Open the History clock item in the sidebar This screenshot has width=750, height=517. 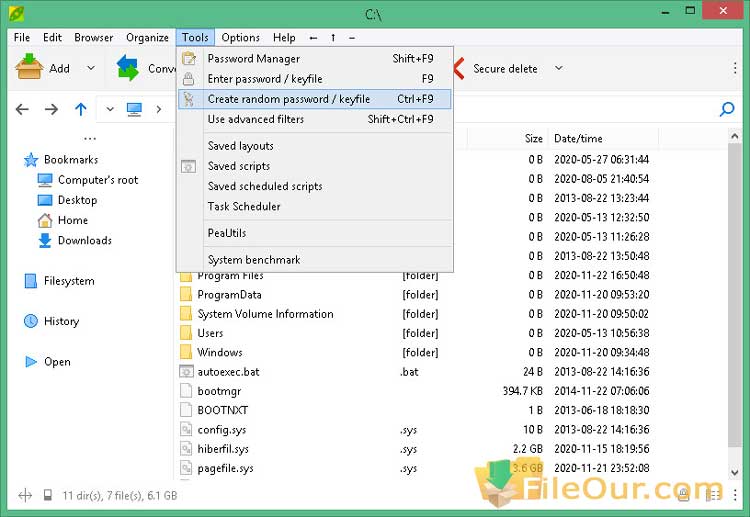(x=30, y=321)
